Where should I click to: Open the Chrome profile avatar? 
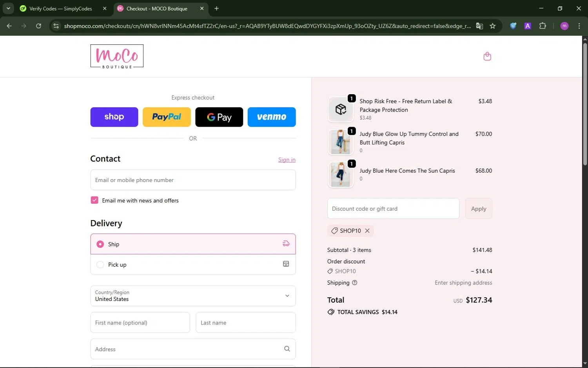coord(564,26)
